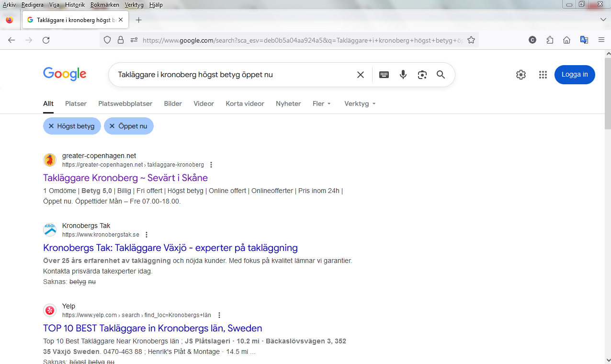611x364 pixels.
Task: Open the Google apps grid icon
Action: (x=543, y=75)
